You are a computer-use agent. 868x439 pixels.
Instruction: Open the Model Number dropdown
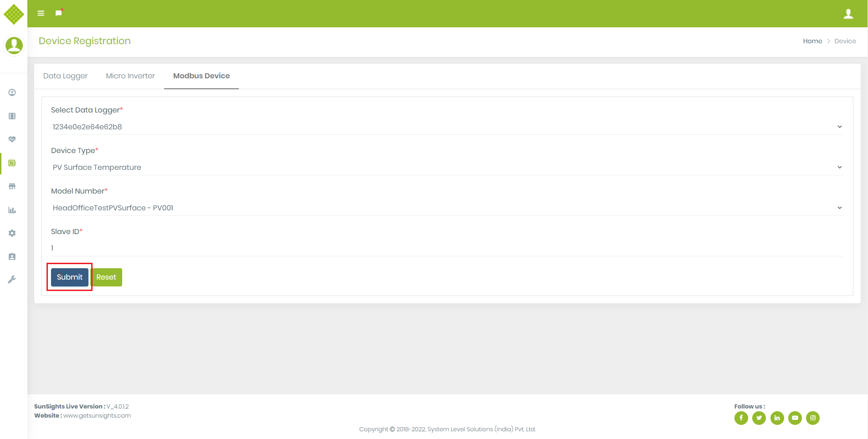click(447, 208)
